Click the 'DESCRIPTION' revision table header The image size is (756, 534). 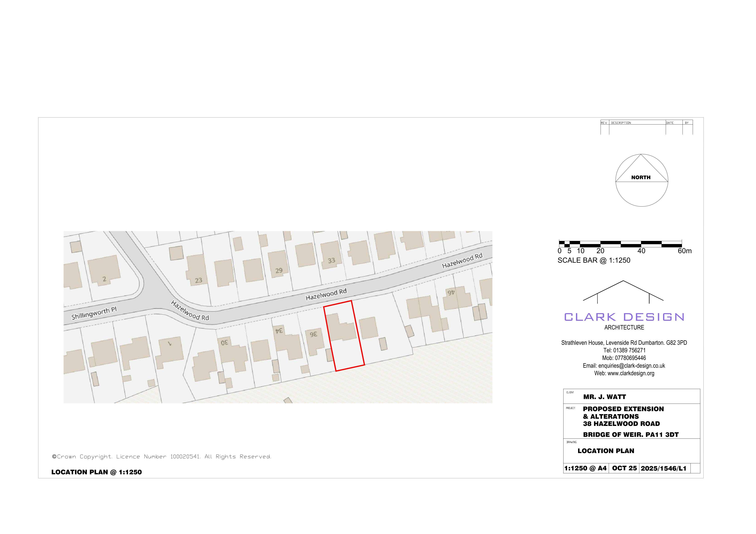[621, 123]
